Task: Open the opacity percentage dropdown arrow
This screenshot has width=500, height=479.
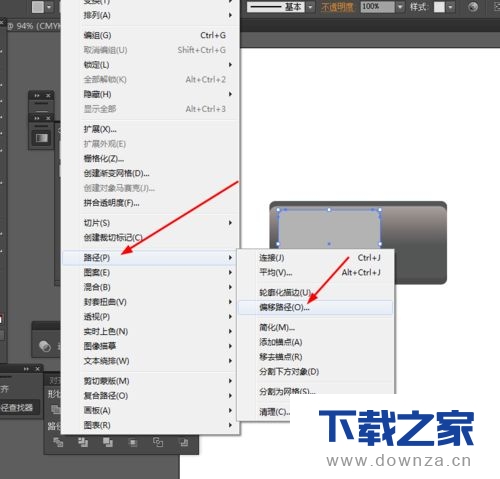Action: 400,7
